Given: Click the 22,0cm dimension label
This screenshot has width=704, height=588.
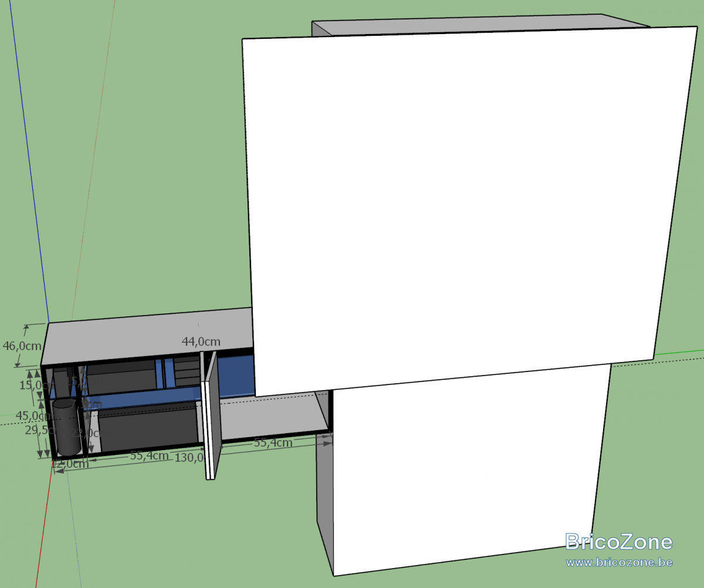Looking at the screenshot, I should [86, 433].
